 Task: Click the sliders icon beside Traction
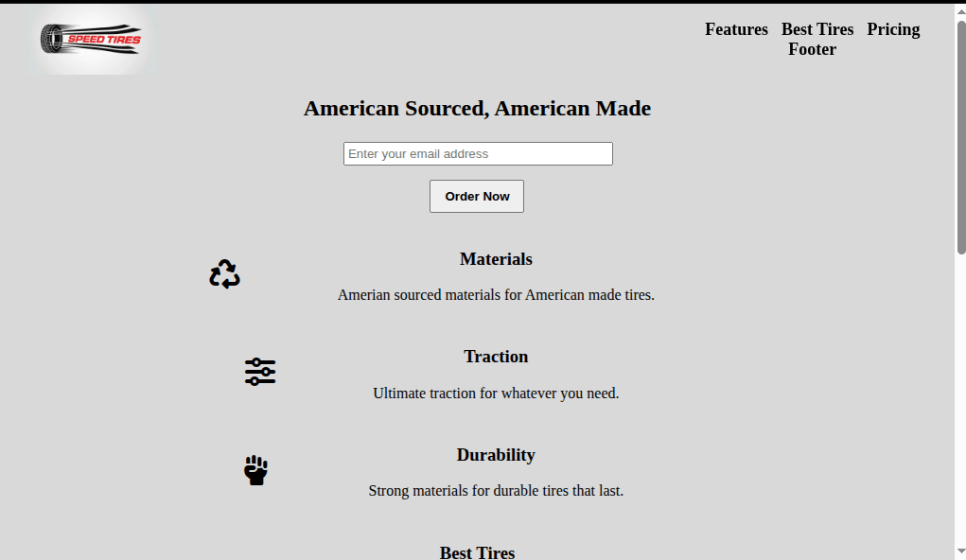coord(260,372)
